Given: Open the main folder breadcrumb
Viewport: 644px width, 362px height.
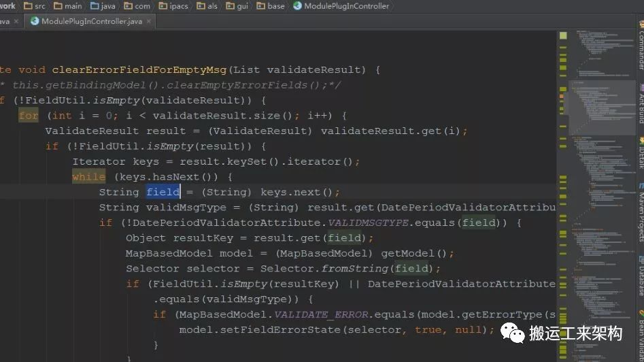Looking at the screenshot, I should pos(68,5).
